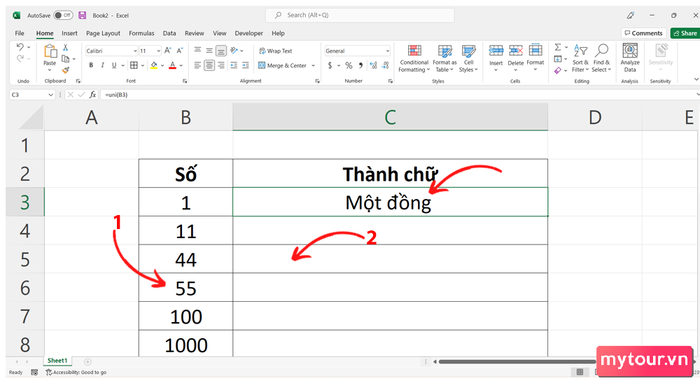Screen dimensions: 700x386
Task: Apply Comma Style format
Action: [x=361, y=66]
